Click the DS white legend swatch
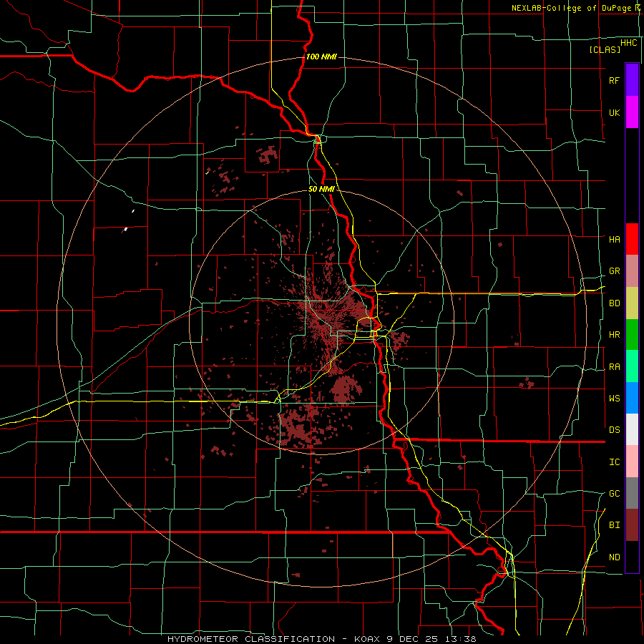The width and height of the screenshot is (644, 644). click(x=632, y=429)
